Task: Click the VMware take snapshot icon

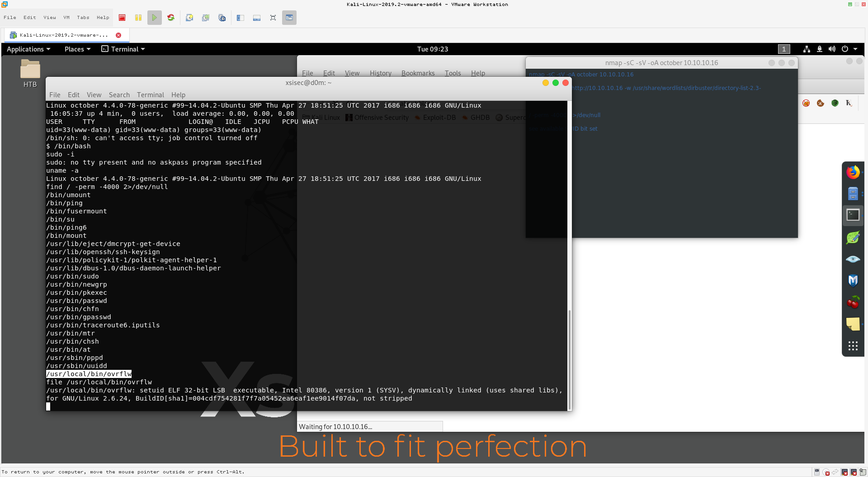Action: click(189, 18)
